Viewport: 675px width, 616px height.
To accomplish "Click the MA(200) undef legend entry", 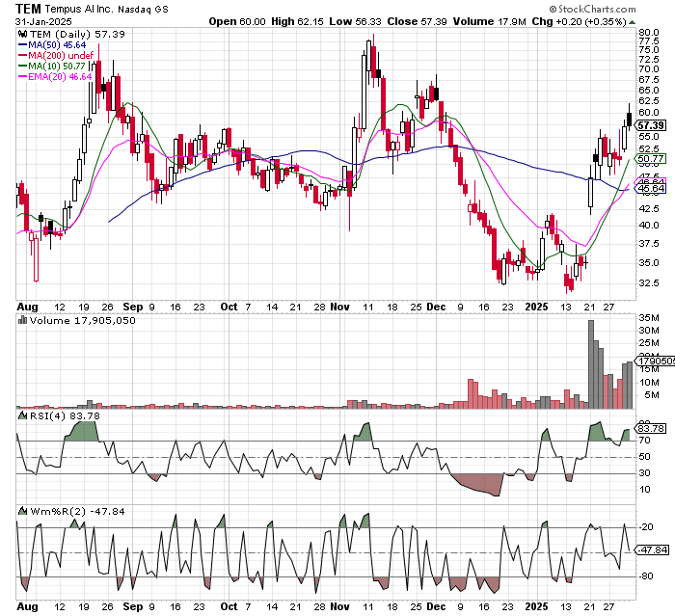I will click(61, 56).
